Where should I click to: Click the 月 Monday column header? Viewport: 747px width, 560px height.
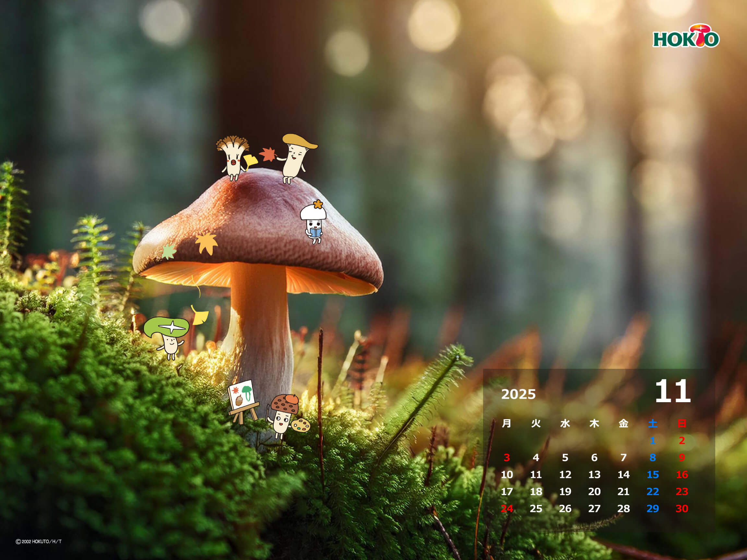[x=506, y=423]
